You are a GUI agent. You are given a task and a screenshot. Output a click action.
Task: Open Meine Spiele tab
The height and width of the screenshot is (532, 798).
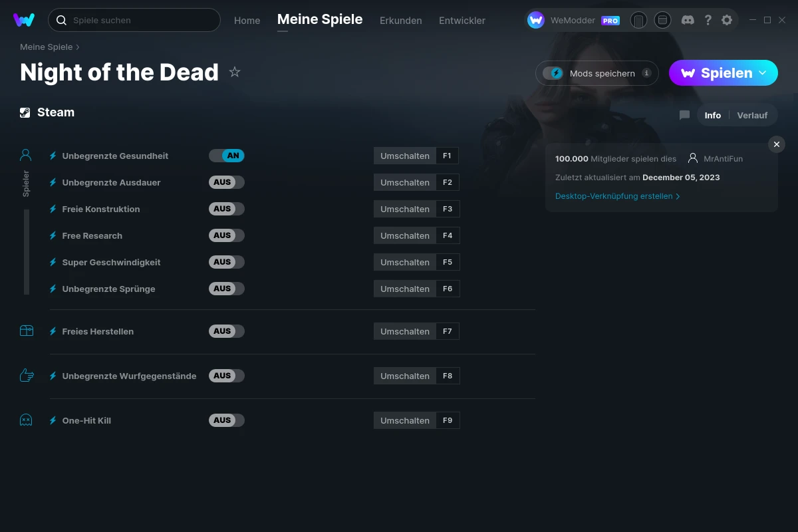pyautogui.click(x=320, y=19)
